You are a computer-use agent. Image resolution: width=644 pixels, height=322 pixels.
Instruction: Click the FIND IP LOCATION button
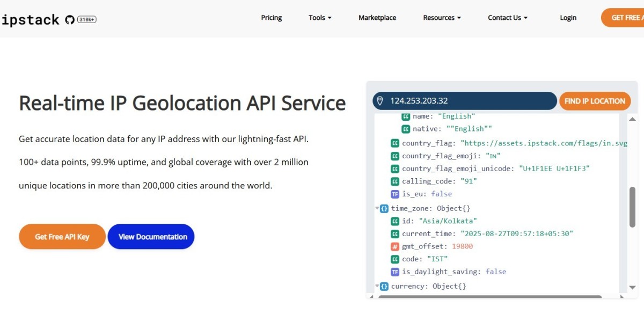[x=595, y=101]
